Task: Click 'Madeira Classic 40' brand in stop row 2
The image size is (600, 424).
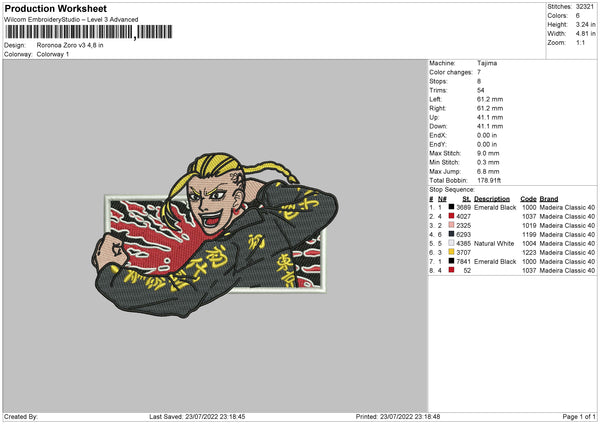Action: 567,216
